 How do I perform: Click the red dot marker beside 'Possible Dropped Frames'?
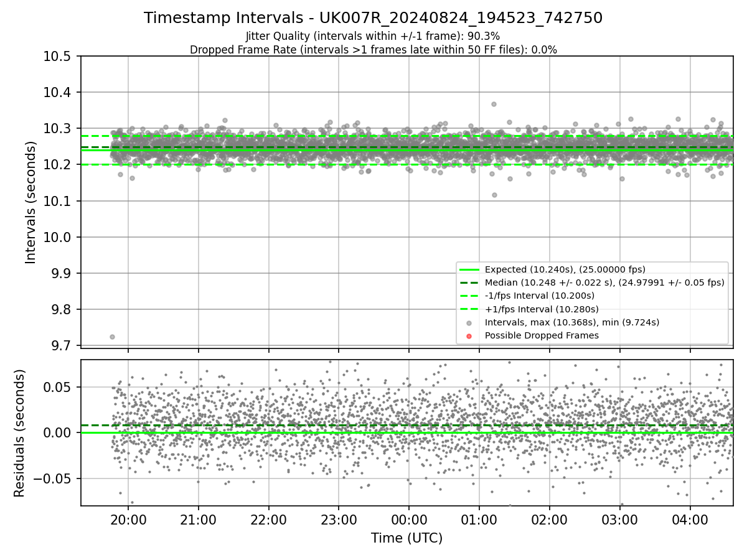tap(469, 336)
